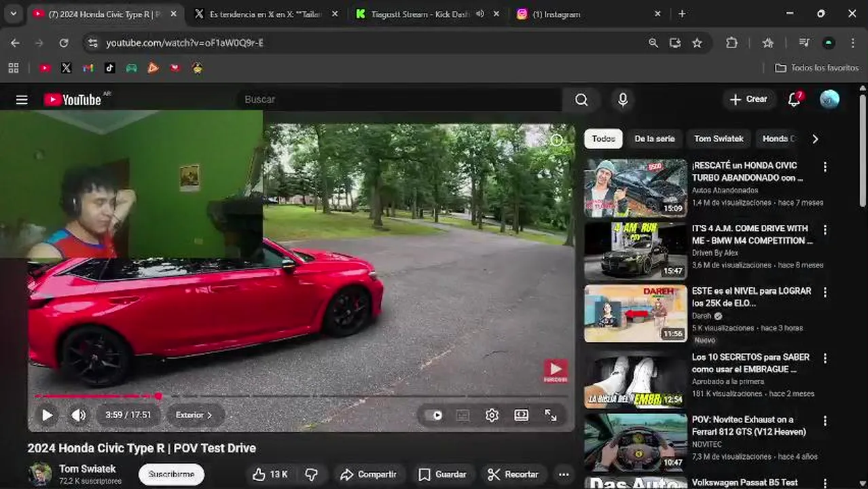This screenshot has width=868, height=489.
Task: Open the media control icon in toolbar
Action: (x=804, y=43)
